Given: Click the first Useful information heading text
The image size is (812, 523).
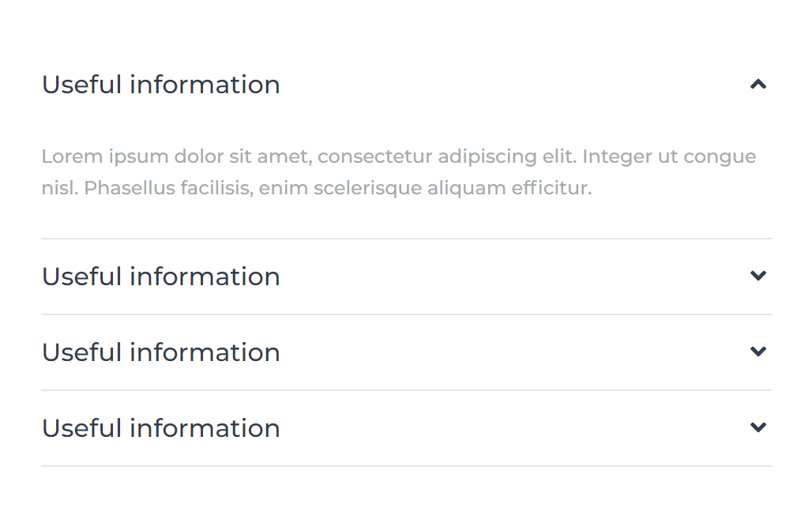Looking at the screenshot, I should tap(161, 85).
